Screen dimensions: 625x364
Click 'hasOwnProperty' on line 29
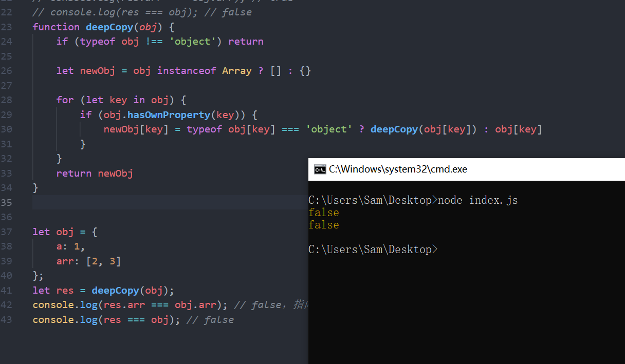pos(169,114)
